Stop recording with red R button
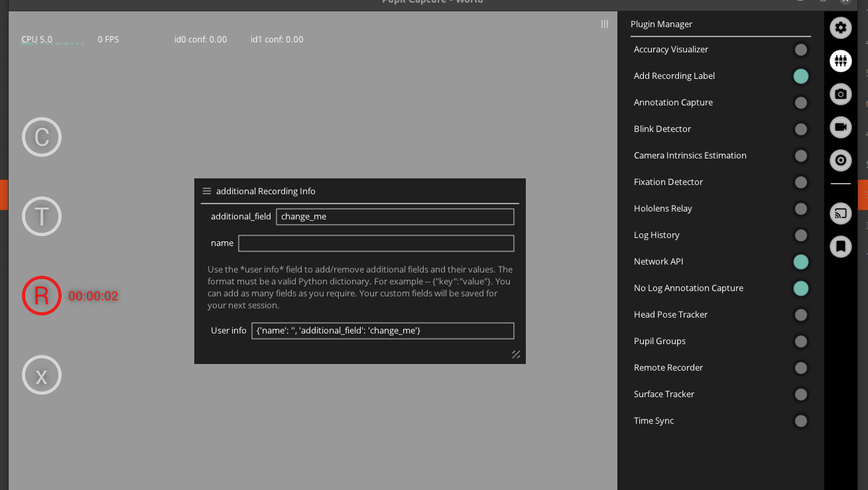The image size is (868, 490). pyautogui.click(x=42, y=296)
